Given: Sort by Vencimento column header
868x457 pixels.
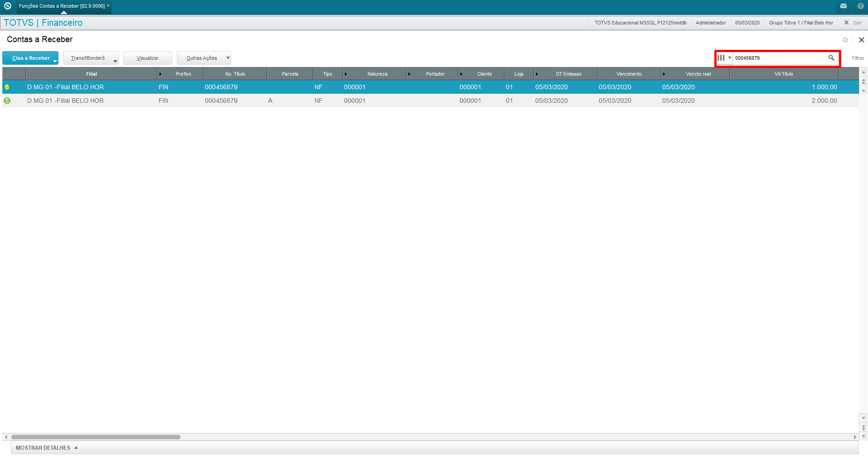Looking at the screenshot, I should pyautogui.click(x=629, y=74).
